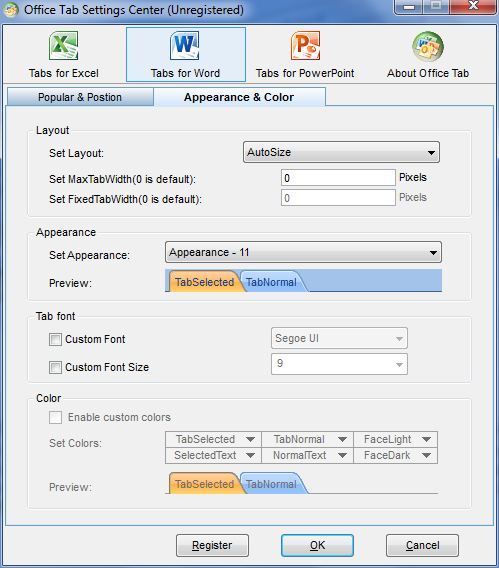Screen dimensions: 499x568
Task: Click the Office Tab title bar app icon
Action: [x=11, y=9]
